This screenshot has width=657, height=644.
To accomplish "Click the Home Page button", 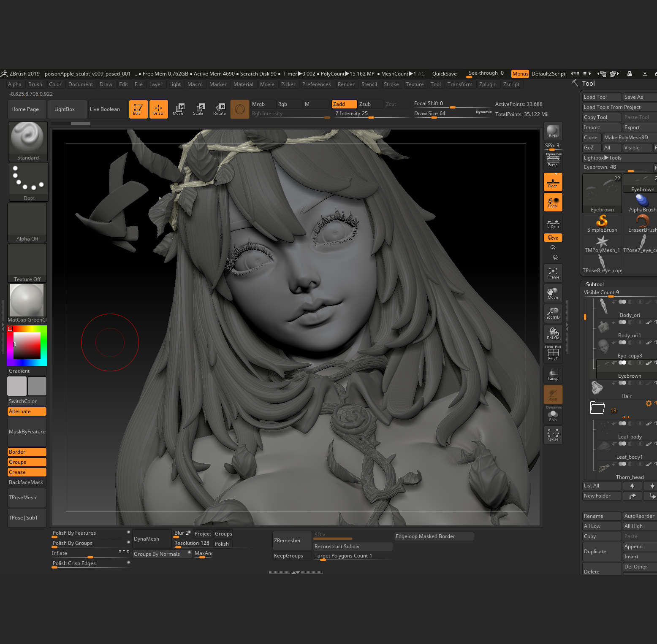I will point(27,109).
